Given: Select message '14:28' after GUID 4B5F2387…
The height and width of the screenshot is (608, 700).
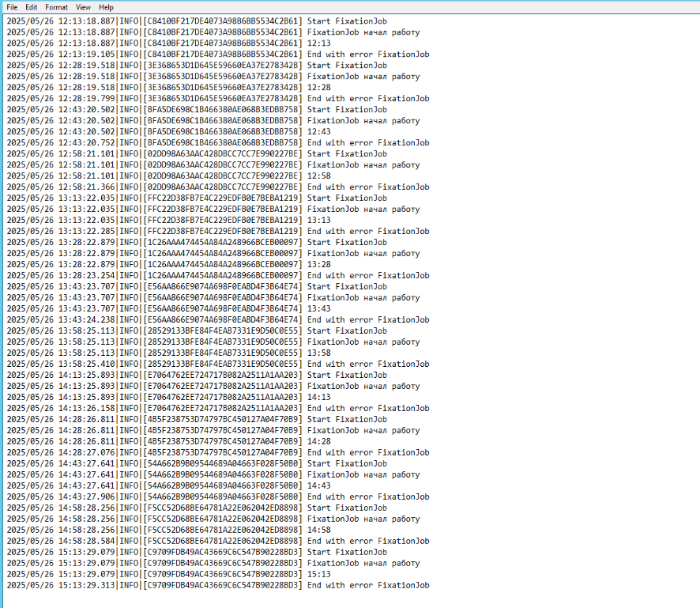Looking at the screenshot, I should click(318, 441).
